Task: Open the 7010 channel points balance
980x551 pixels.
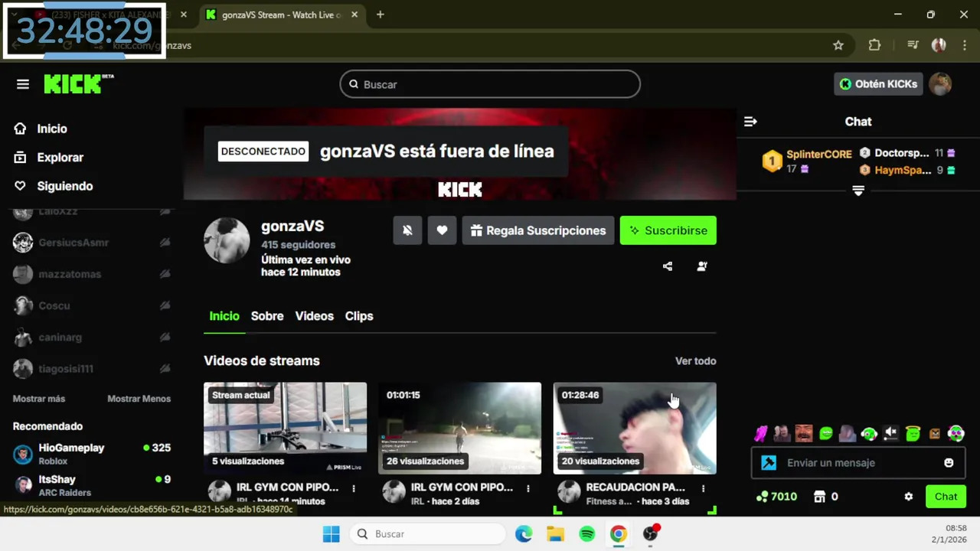Action: (x=776, y=497)
